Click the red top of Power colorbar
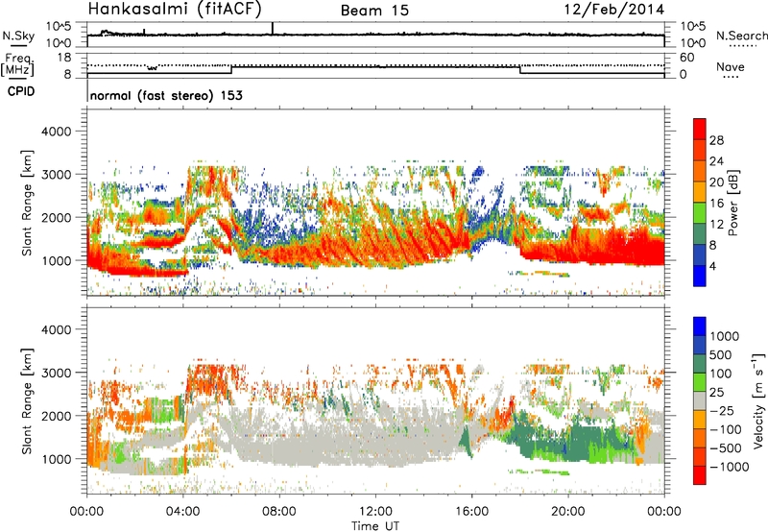Viewport: 768px width, 532px height. [700, 129]
